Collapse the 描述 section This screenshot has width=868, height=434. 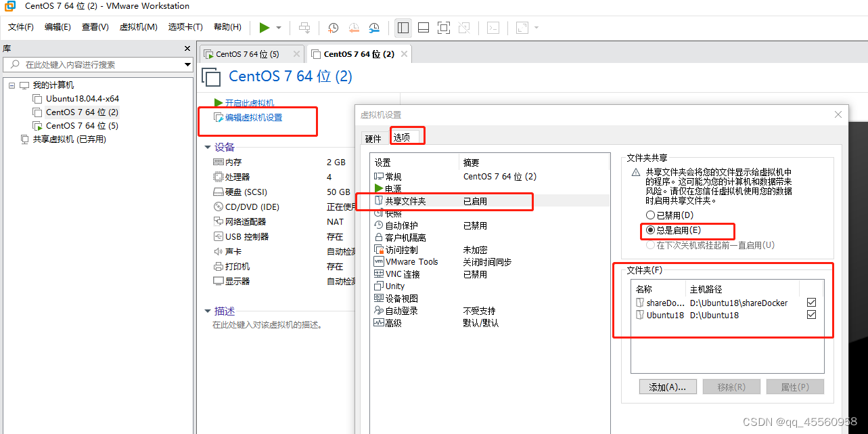click(x=208, y=311)
